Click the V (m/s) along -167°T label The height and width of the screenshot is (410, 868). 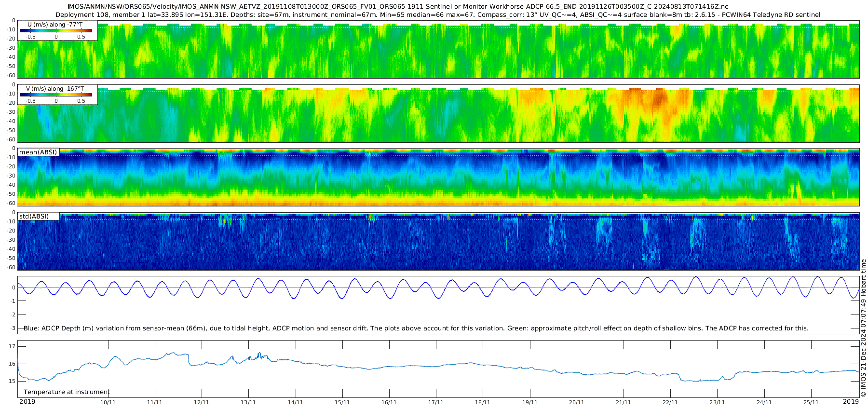(54, 89)
